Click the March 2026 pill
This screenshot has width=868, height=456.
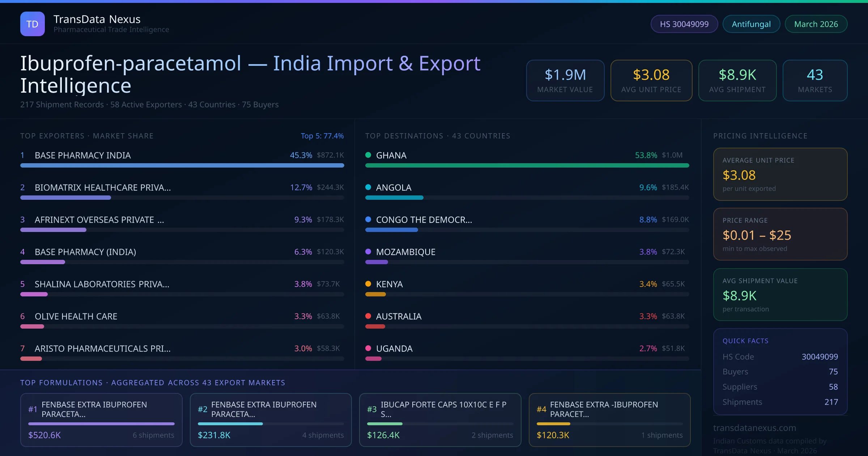[x=816, y=24]
